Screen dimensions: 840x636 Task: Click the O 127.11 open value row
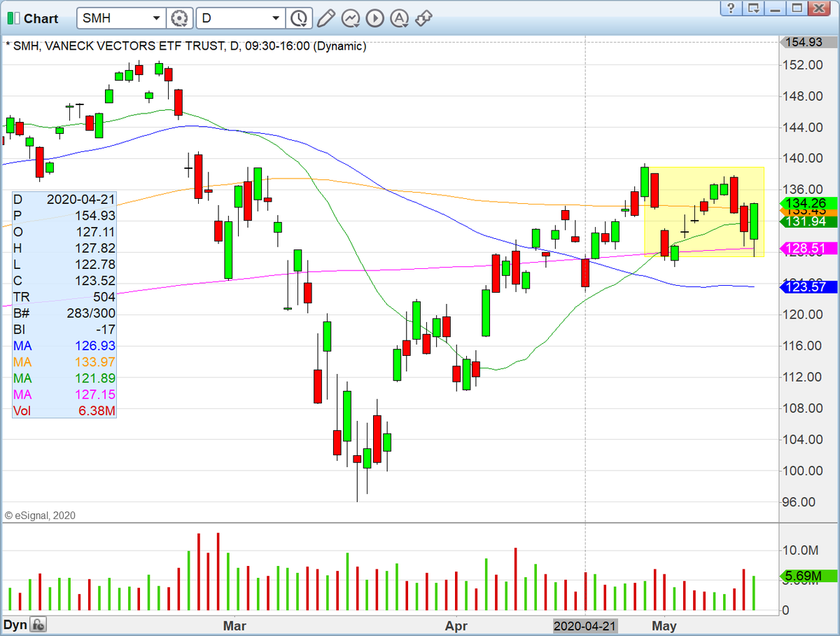[64, 232]
